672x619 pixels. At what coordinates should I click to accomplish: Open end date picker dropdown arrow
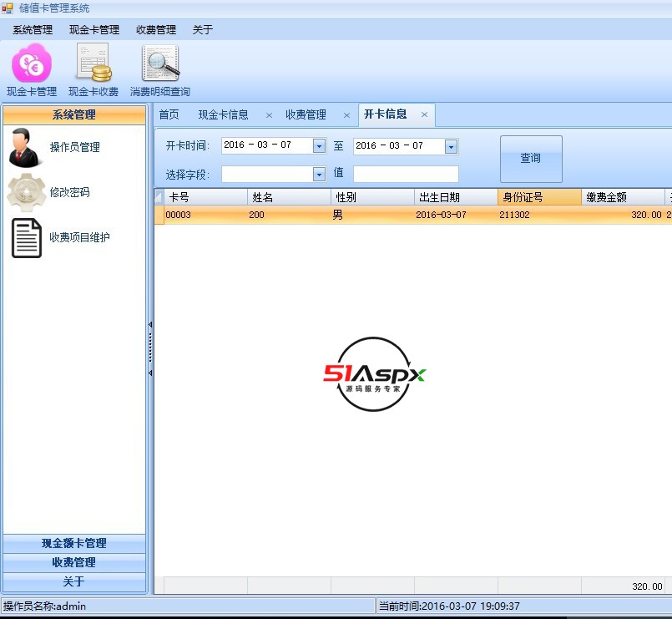[451, 147]
